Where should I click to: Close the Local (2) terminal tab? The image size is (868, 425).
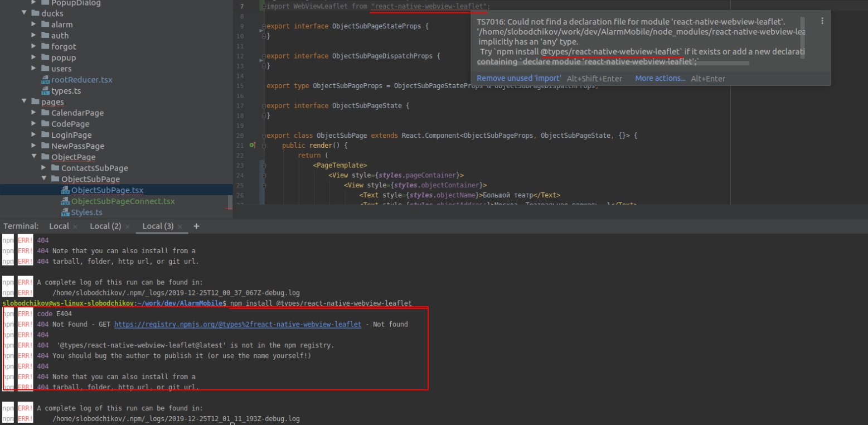[128, 226]
